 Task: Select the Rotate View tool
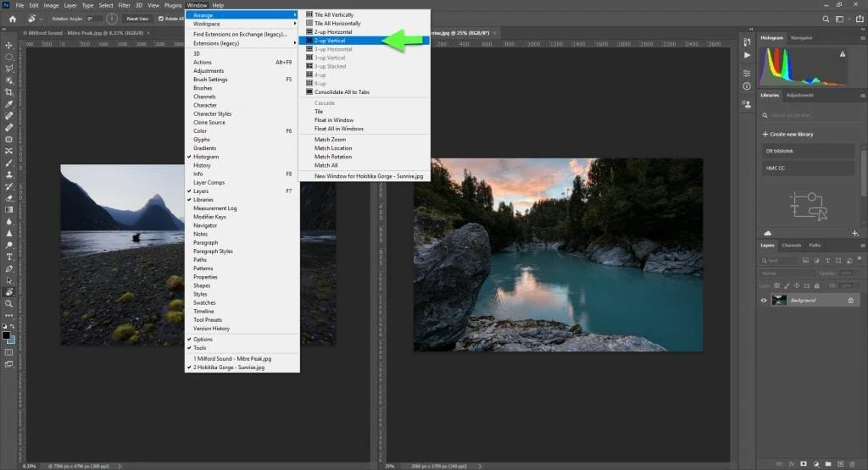pos(8,292)
